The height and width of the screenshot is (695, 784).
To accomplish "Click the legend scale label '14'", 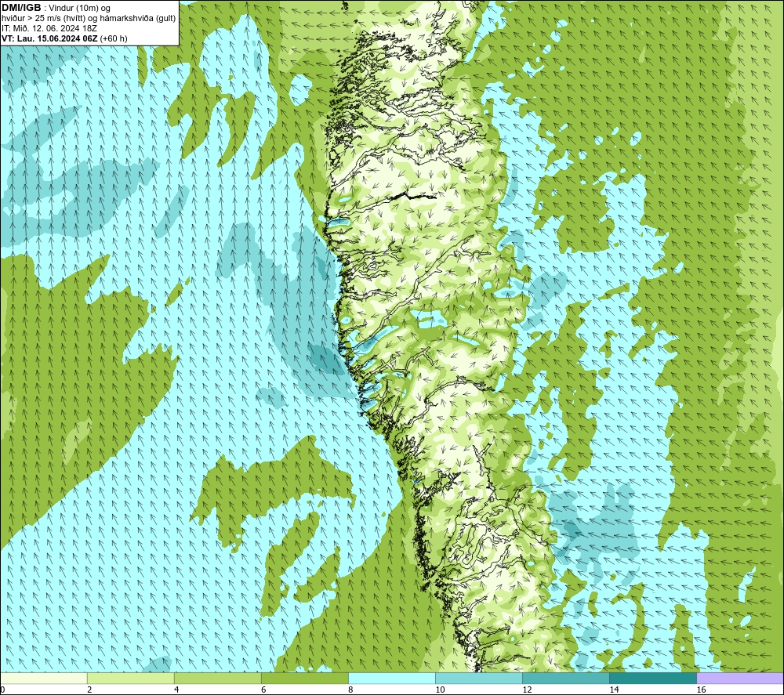I will click(614, 690).
